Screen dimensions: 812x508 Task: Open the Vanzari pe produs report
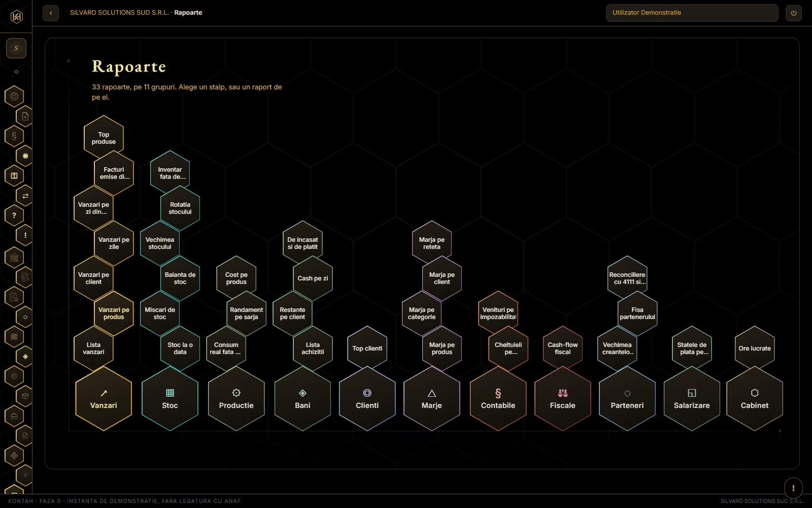114,313
